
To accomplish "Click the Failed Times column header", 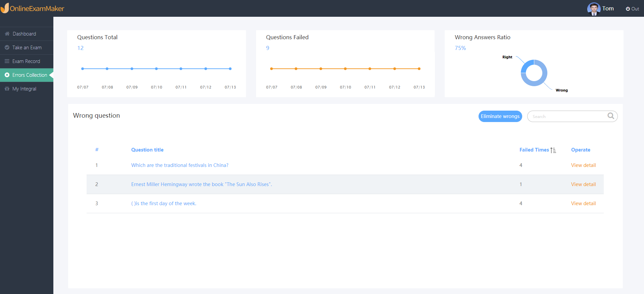I will coord(534,150).
